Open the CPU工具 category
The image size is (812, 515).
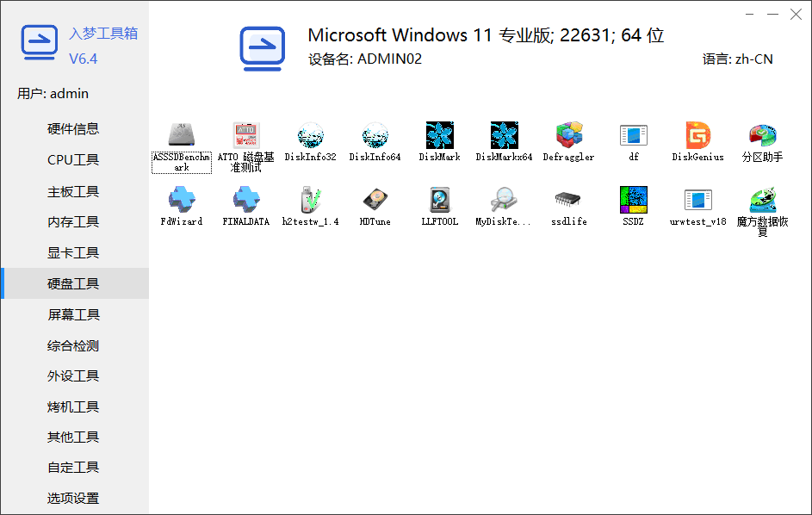coord(73,159)
